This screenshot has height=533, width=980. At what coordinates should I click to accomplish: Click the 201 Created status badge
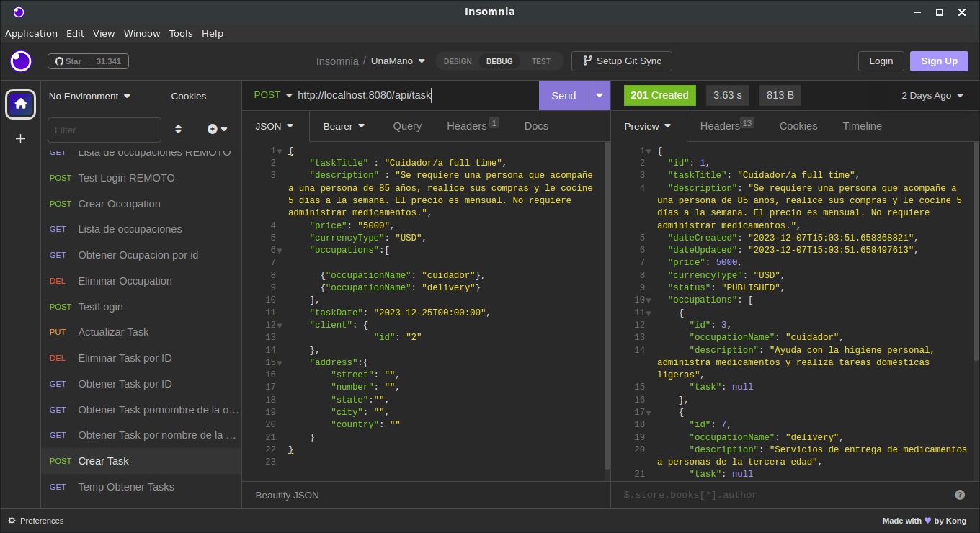pyautogui.click(x=659, y=95)
